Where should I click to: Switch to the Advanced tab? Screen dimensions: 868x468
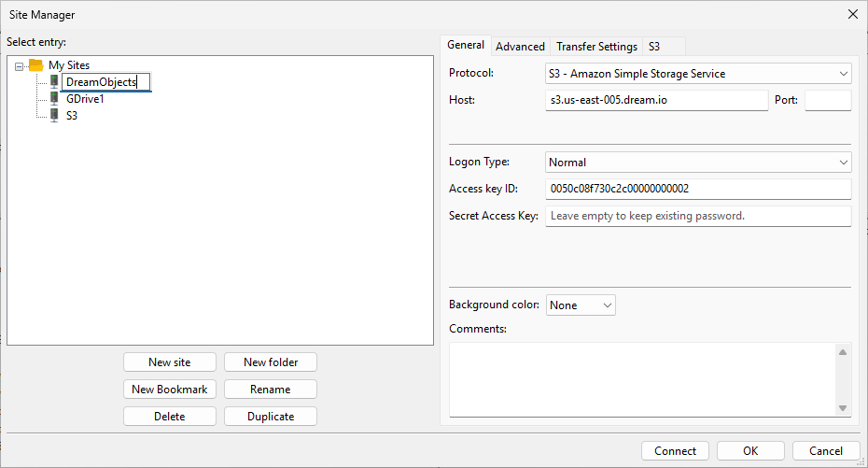(520, 47)
